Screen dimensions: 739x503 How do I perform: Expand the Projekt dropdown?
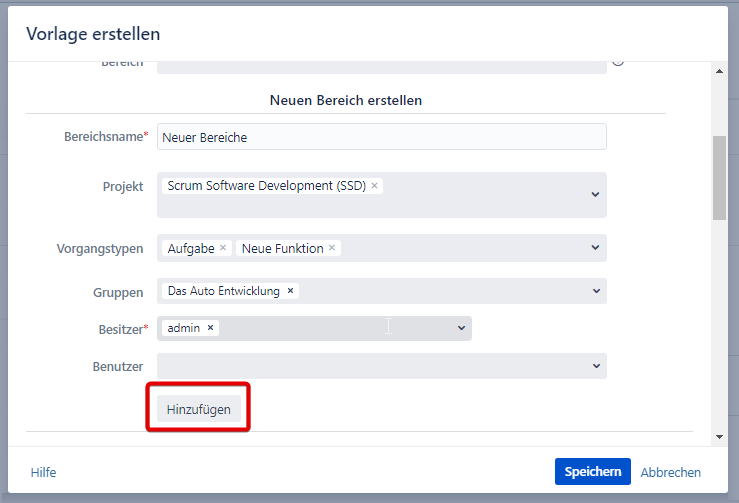coord(595,194)
